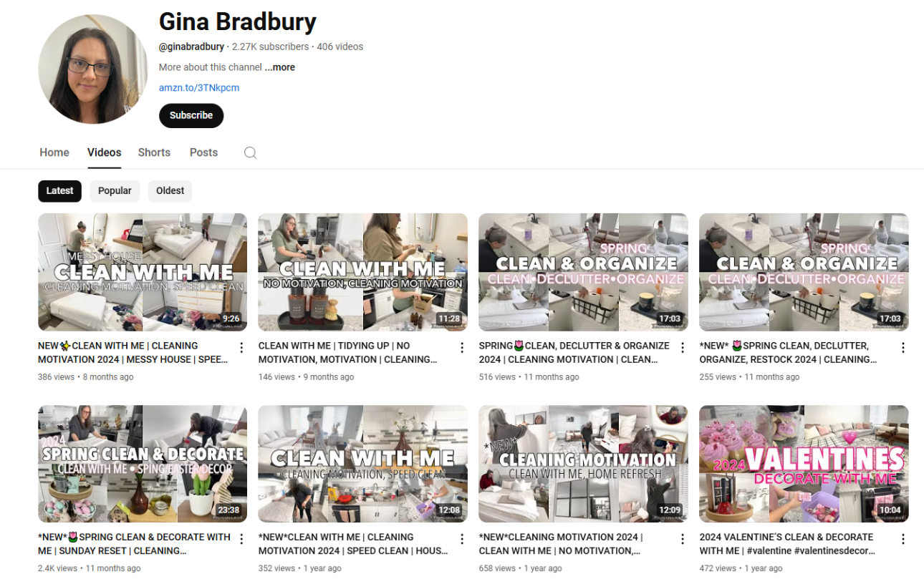Click Gina Bradbury's profile picture

(x=93, y=69)
